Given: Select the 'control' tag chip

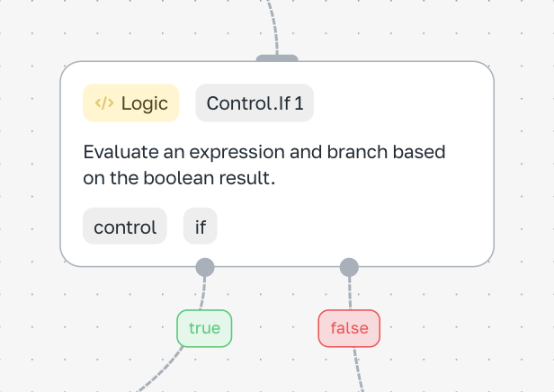Looking at the screenshot, I should [125, 226].
